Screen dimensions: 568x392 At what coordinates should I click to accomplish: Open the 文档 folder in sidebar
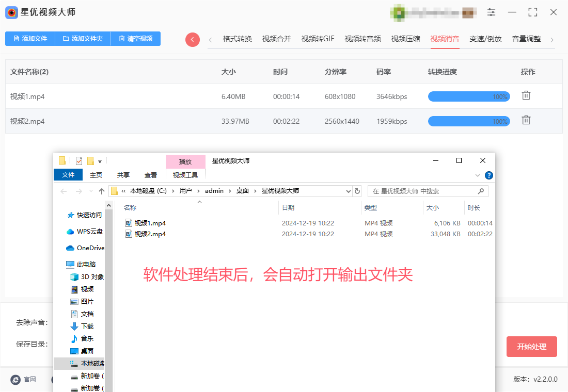point(82,314)
